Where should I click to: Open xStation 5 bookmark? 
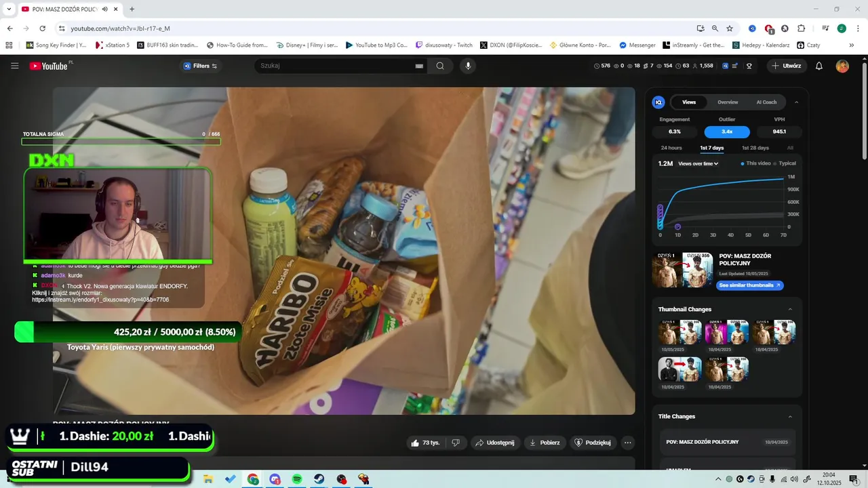coord(111,45)
